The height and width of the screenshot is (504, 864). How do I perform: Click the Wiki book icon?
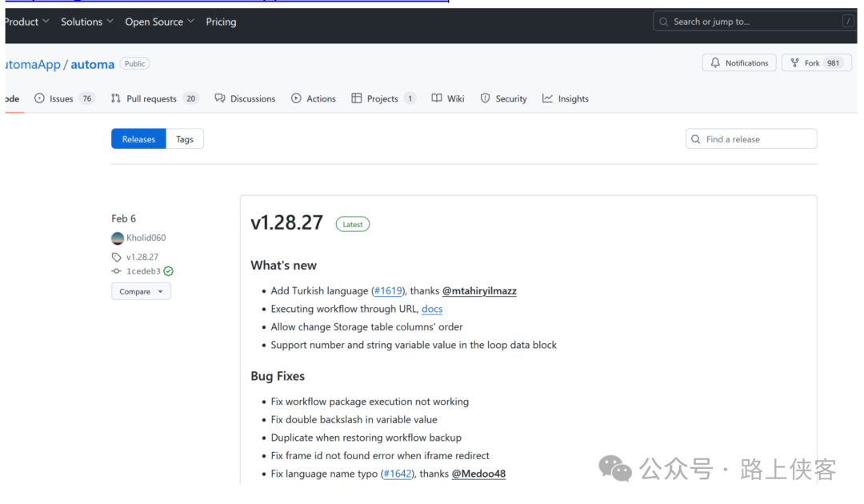coord(437,98)
